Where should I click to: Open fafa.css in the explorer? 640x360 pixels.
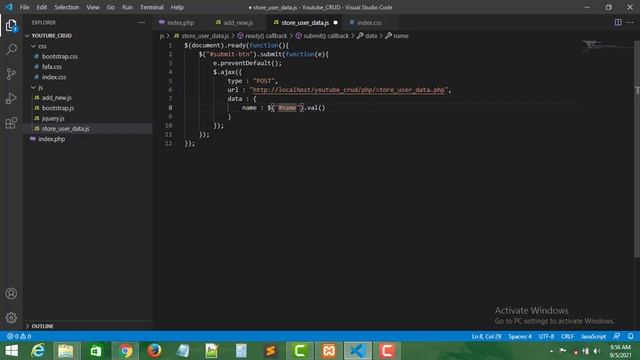click(52, 67)
